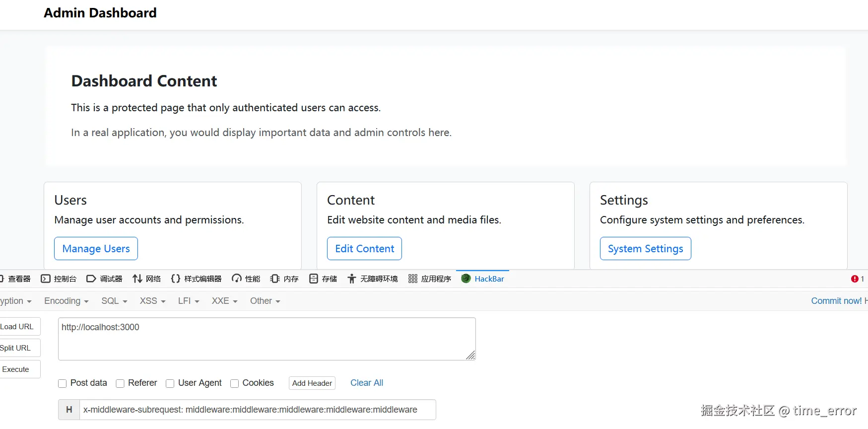Click the Accessibility (无障碍环境) figure icon
Viewport: 868px width, 429px height.
click(352, 279)
